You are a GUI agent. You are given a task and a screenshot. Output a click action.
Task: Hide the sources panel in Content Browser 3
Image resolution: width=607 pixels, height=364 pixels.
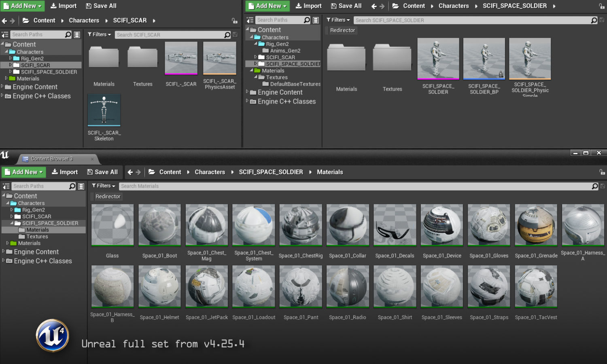pos(6,186)
